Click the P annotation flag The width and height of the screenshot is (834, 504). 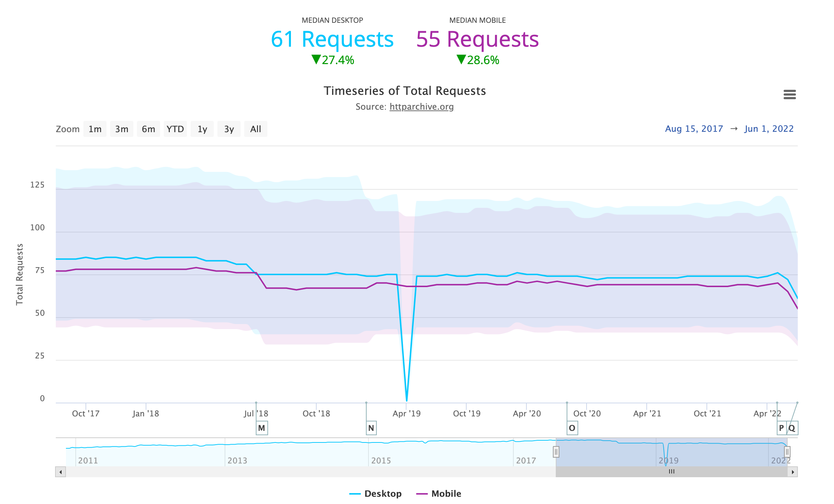click(x=781, y=428)
